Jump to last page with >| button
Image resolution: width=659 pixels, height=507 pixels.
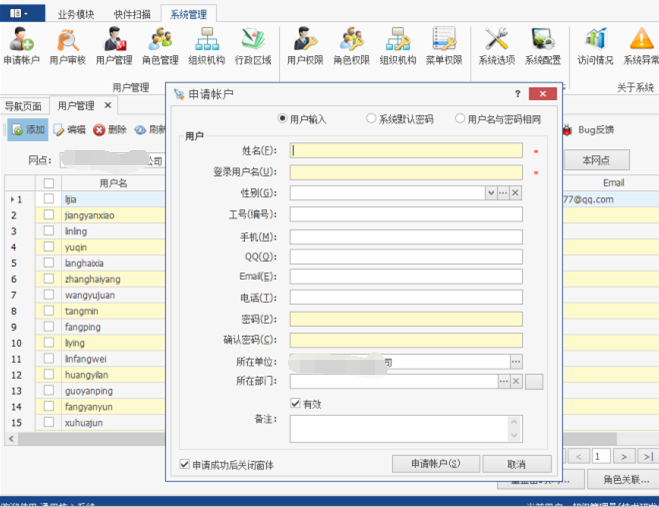pyautogui.click(x=648, y=457)
